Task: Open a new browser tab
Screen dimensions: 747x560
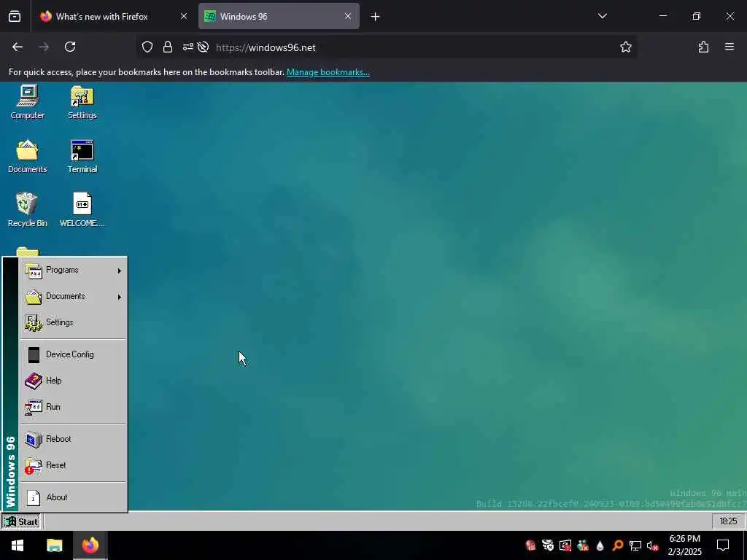Action: 376,17
